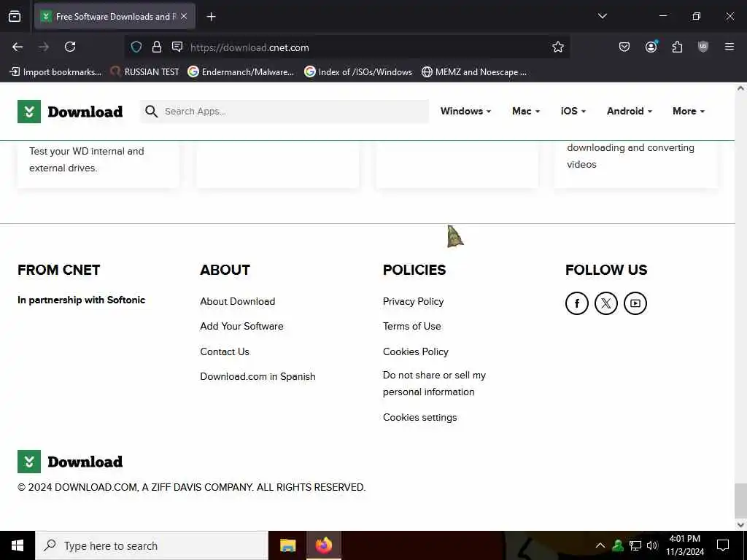Open the Extensions puzzle icon

tap(677, 47)
